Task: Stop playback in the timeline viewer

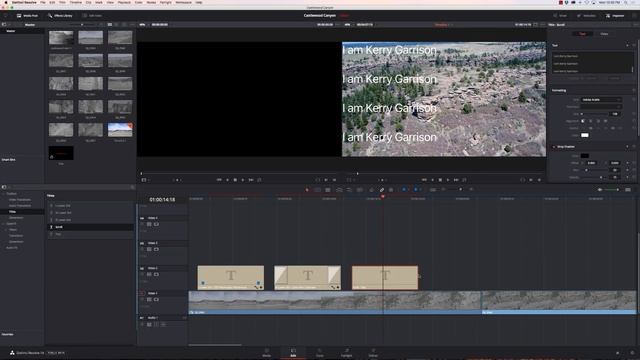Action: [x=440, y=180]
